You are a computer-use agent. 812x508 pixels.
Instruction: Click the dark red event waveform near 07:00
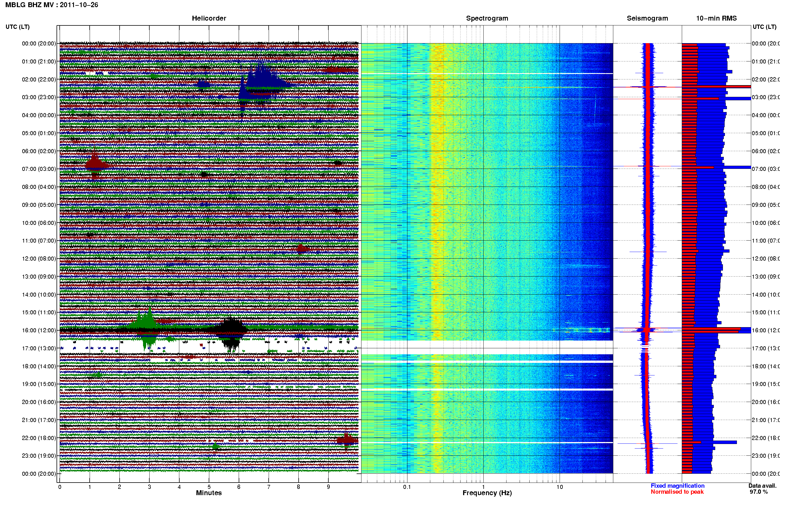pos(95,164)
